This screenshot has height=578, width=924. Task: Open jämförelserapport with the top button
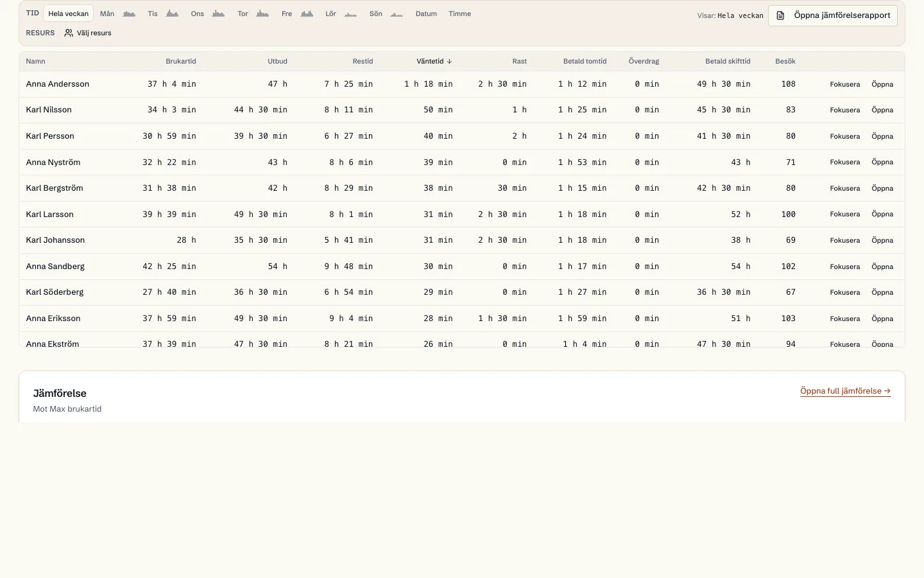(x=833, y=15)
